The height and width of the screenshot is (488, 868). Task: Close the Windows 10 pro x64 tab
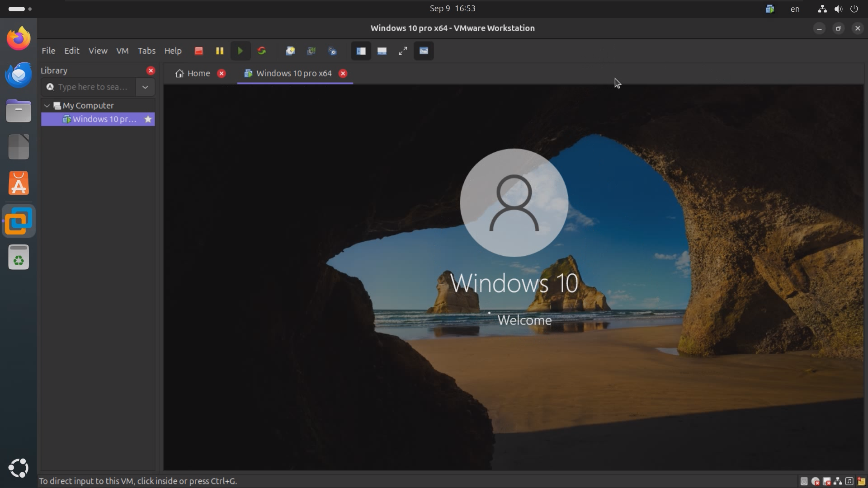point(343,73)
